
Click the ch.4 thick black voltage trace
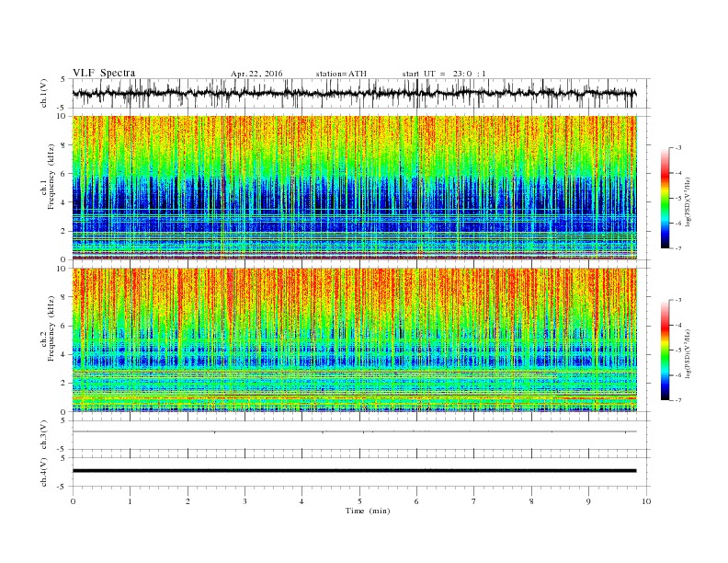coord(355,471)
